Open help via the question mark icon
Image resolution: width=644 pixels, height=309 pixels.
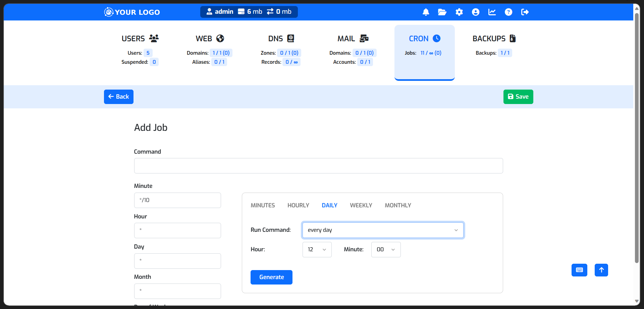pyautogui.click(x=508, y=12)
